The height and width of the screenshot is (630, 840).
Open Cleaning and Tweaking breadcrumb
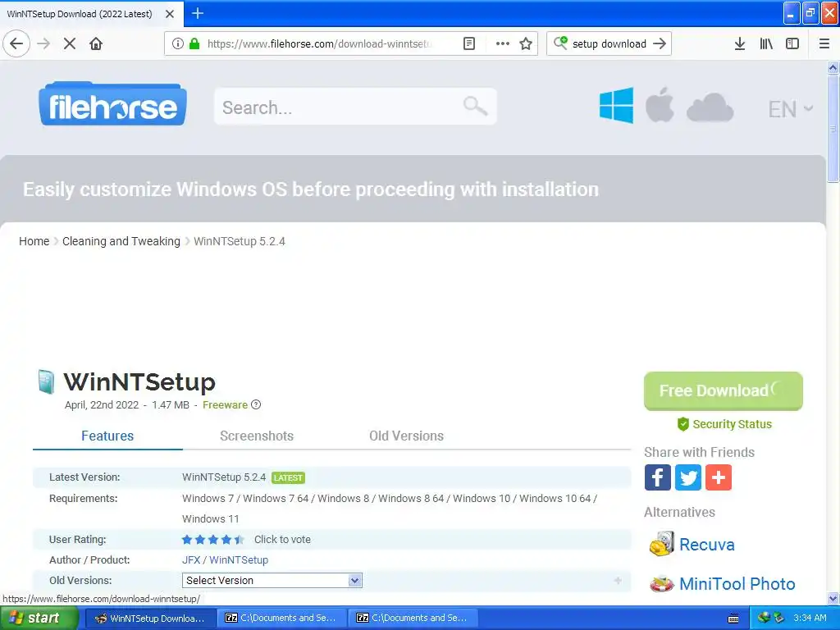click(x=121, y=242)
